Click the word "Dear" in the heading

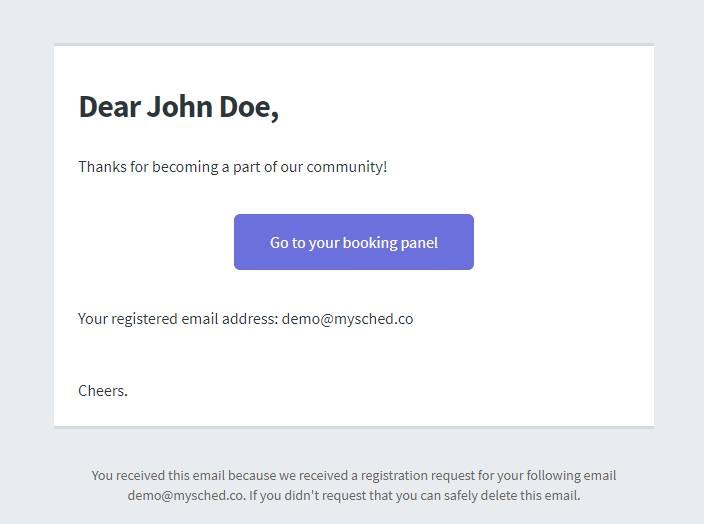109,106
